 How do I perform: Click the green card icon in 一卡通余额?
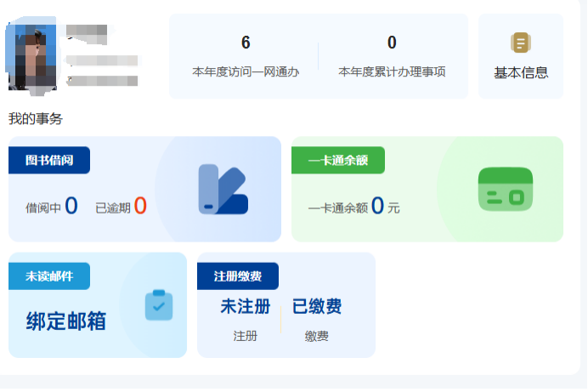tap(505, 189)
